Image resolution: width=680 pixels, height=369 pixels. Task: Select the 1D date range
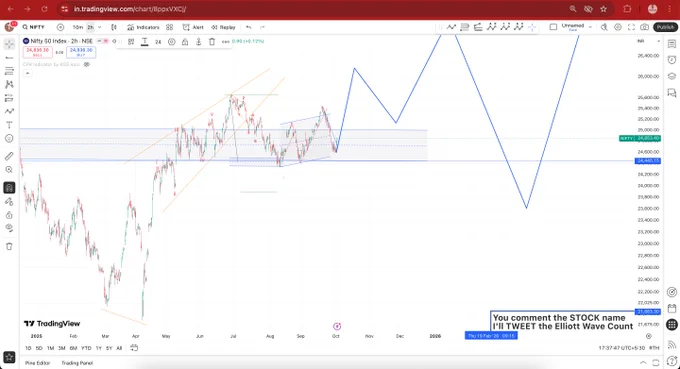[x=28, y=348]
